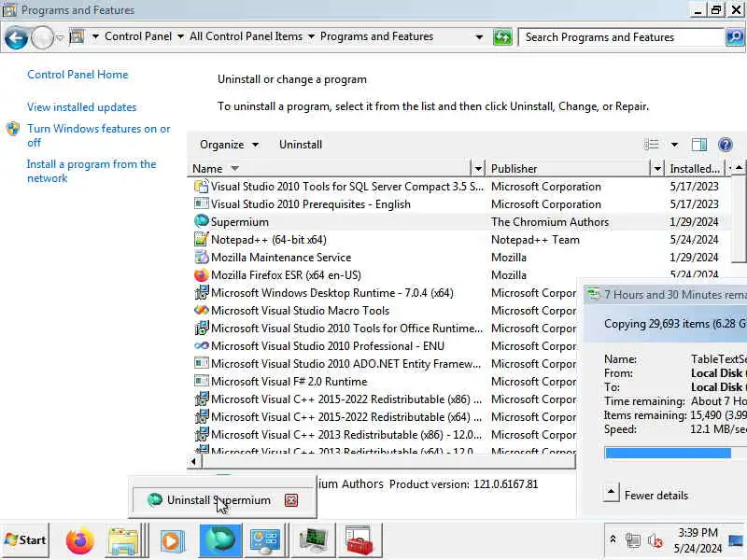The image size is (747, 560).
Task: Click the muted volume tray icon
Action: click(x=655, y=540)
